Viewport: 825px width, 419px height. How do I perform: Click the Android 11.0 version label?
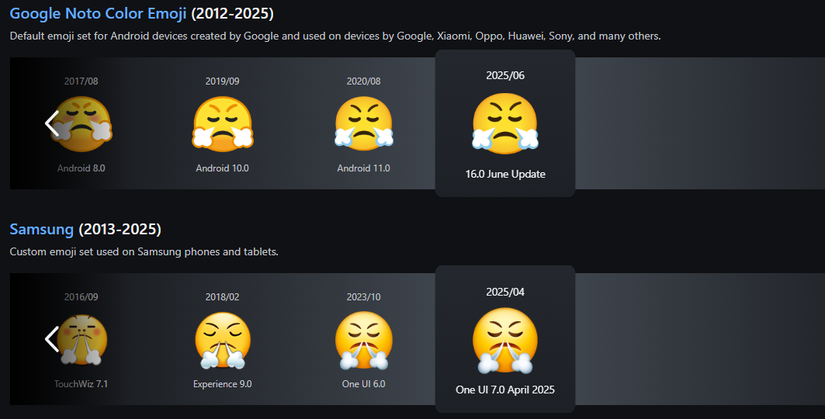pyautogui.click(x=364, y=168)
